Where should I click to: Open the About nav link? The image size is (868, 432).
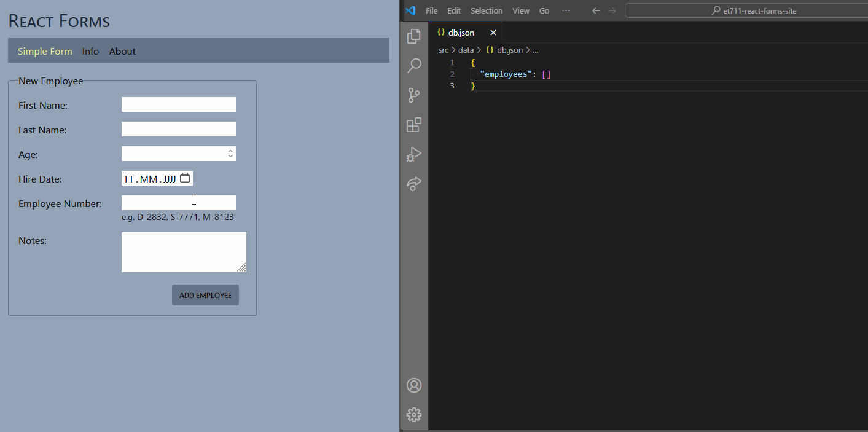122,51
